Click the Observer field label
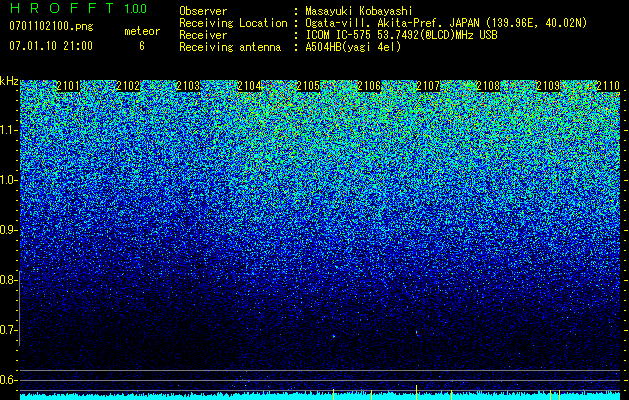The image size is (629, 400). tap(203, 11)
